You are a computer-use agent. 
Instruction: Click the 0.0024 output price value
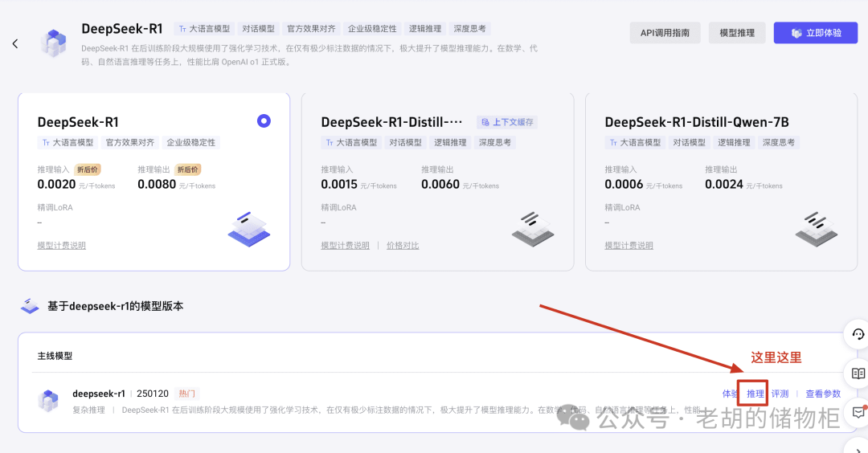(724, 184)
